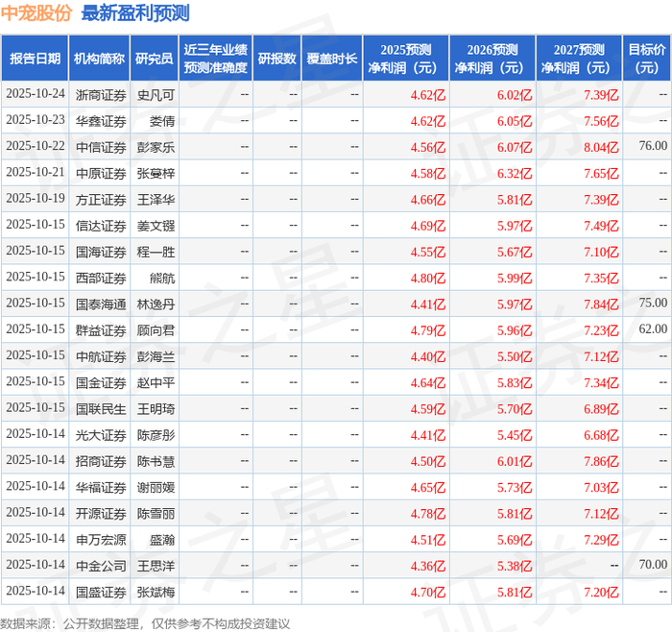This screenshot has width=672, height=632.
Task: Click researcher name 王明琦
Action: (156, 408)
